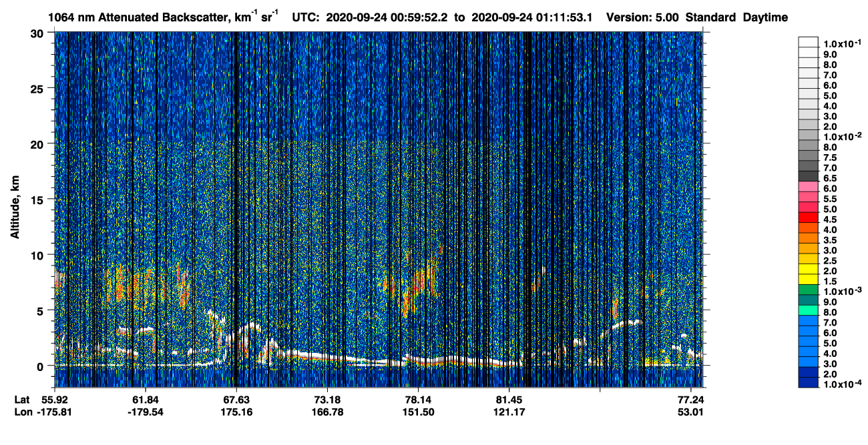Click the 6.5 colorbar label
868x445 pixels.
[x=831, y=178]
